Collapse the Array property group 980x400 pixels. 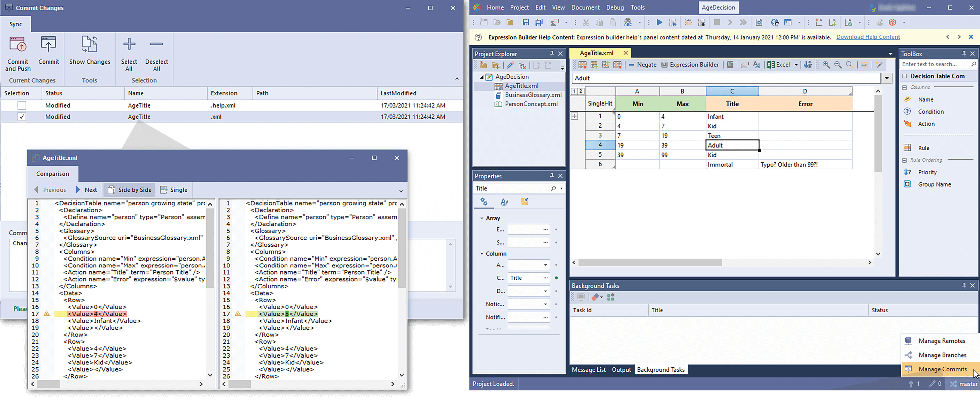coord(482,218)
